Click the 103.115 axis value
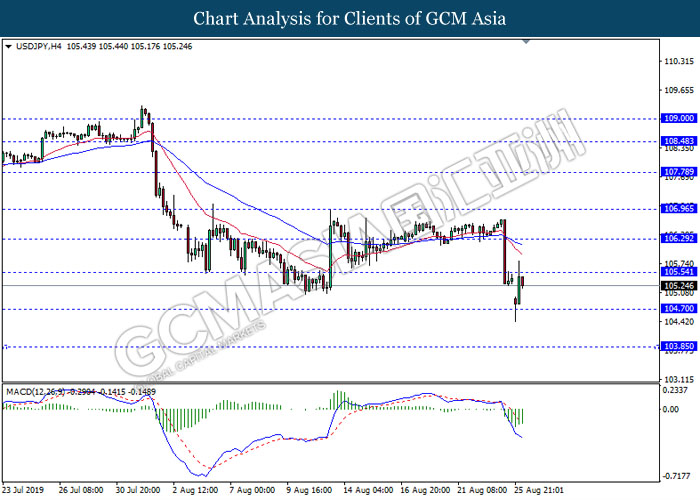This screenshot has height=500, width=700. [x=679, y=379]
